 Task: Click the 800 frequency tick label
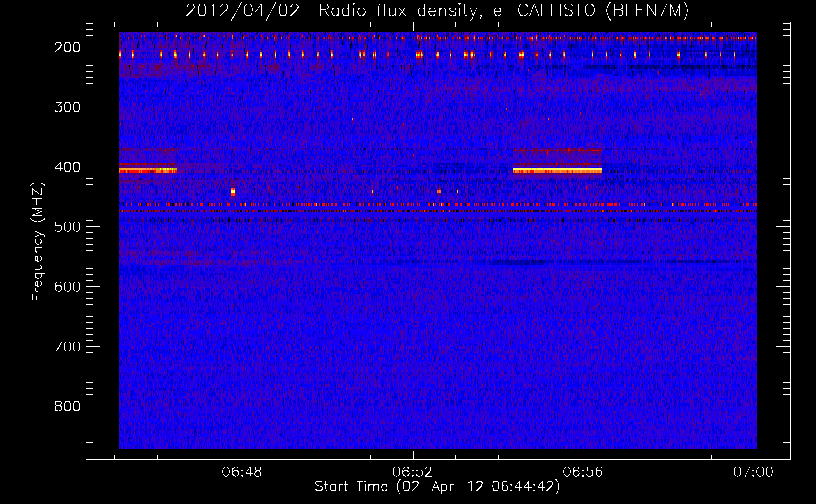[x=68, y=406]
